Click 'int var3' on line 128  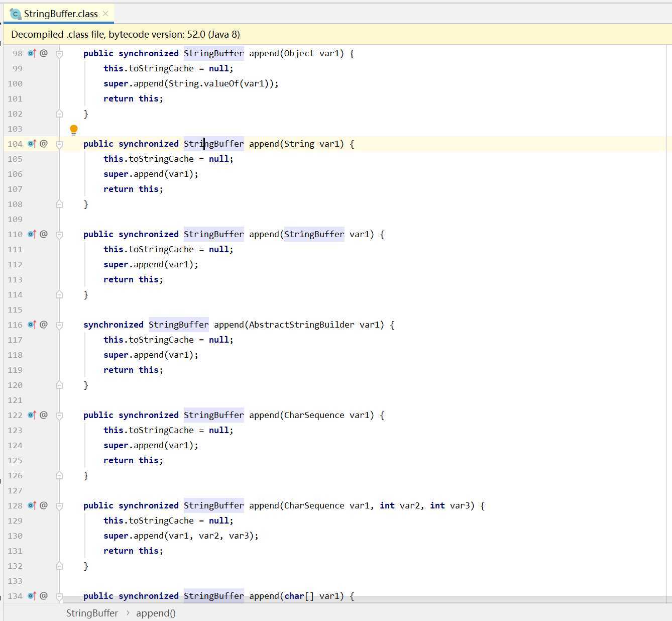pos(450,505)
